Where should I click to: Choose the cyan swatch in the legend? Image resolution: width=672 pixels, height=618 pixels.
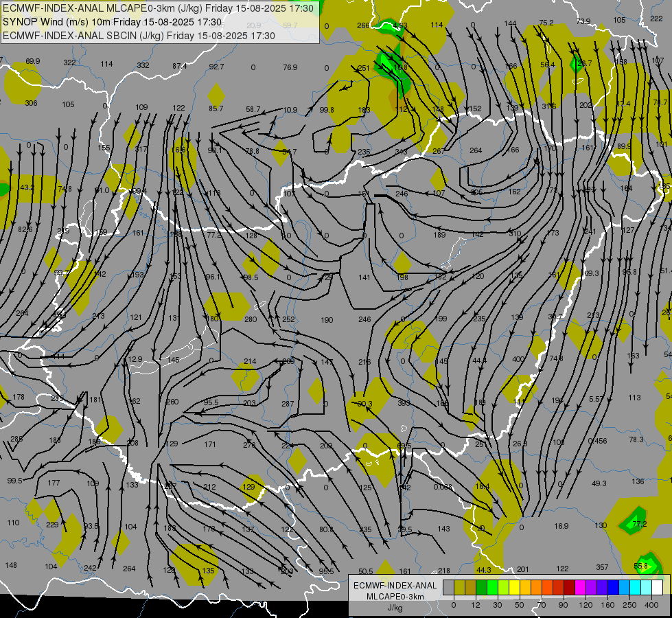635,588
